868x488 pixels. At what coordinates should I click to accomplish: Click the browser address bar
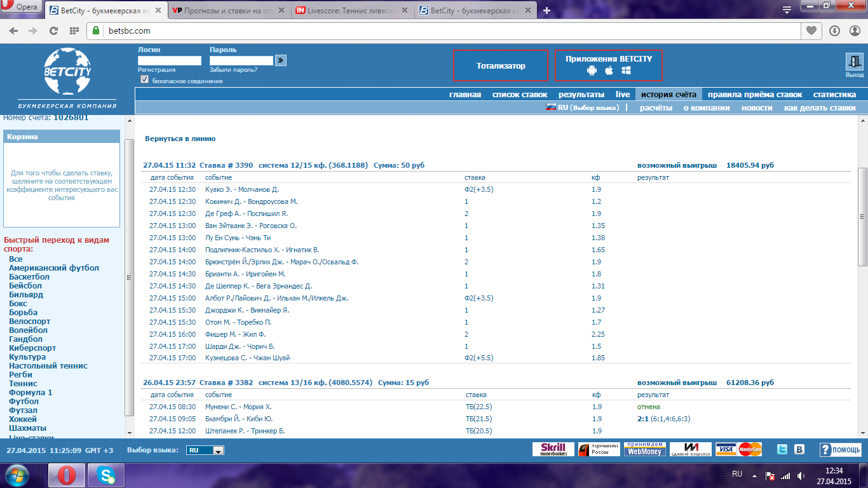click(442, 30)
